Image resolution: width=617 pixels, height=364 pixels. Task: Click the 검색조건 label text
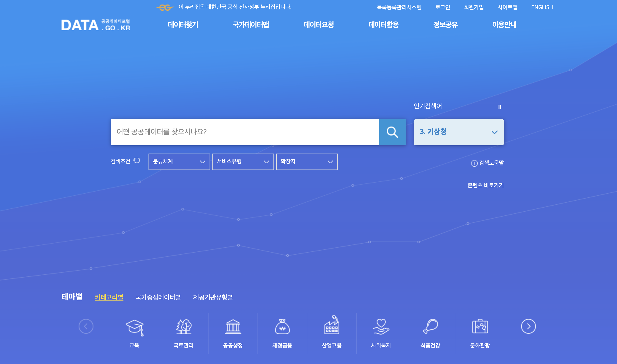pos(120,161)
